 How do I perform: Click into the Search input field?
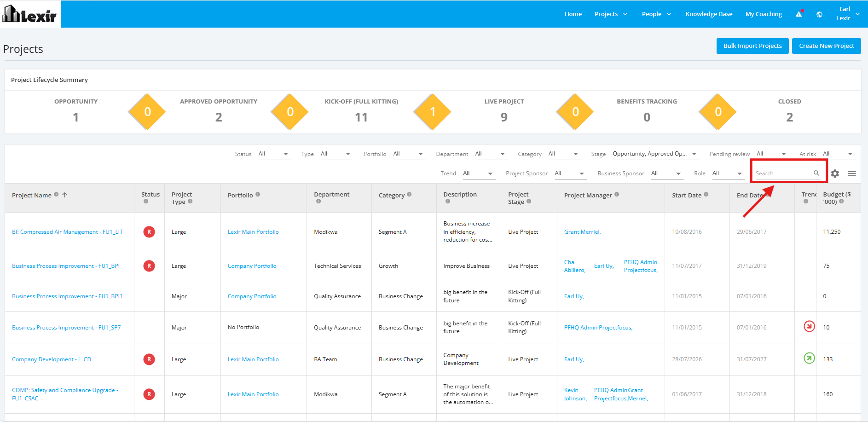click(x=782, y=173)
